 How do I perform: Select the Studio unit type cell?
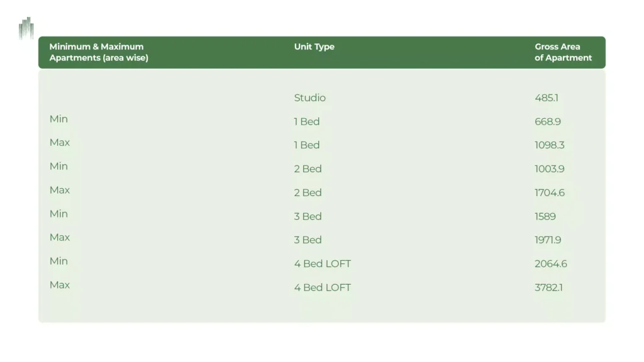[309, 97]
